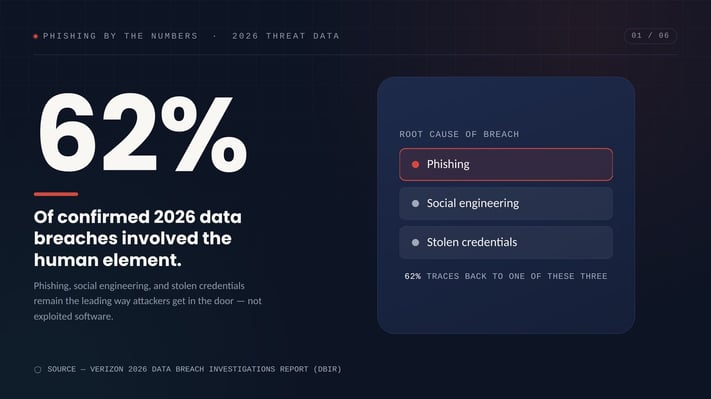Click the bold 62% in card footer
This screenshot has height=399, width=711.
coord(413,276)
